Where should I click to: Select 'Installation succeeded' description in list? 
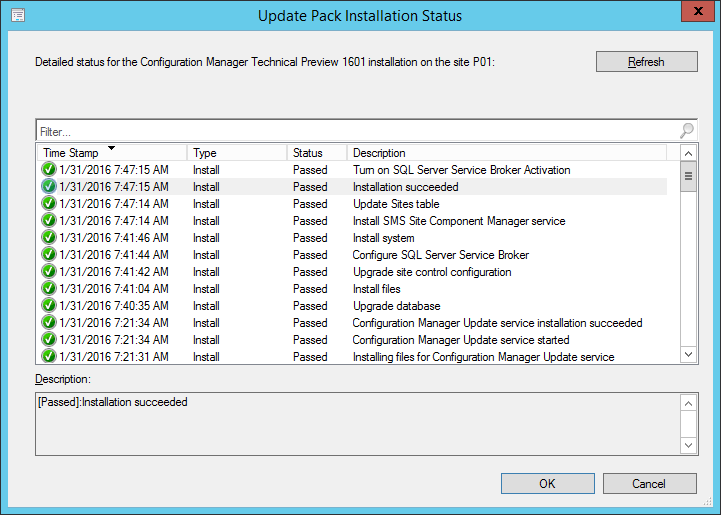tap(406, 187)
